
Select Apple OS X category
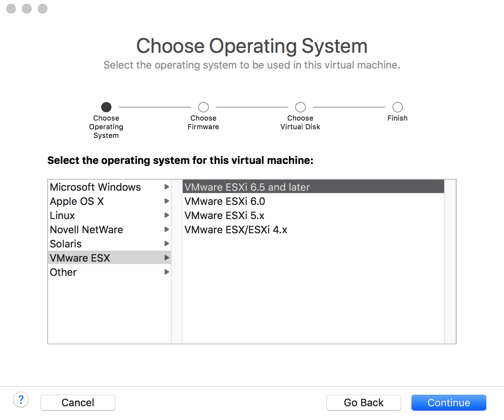[x=77, y=201]
